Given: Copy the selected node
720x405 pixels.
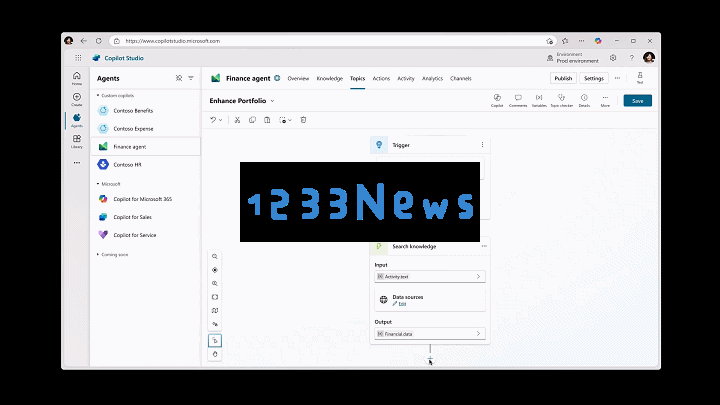Looking at the screenshot, I should click(x=252, y=120).
